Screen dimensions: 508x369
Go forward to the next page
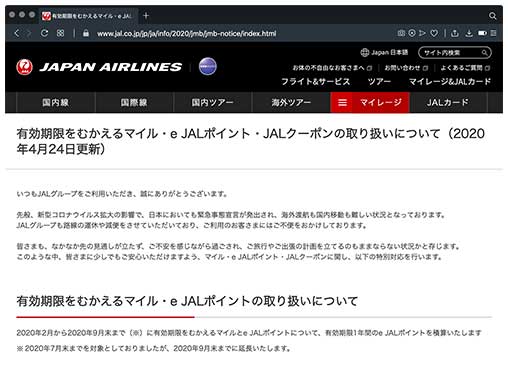(29, 33)
